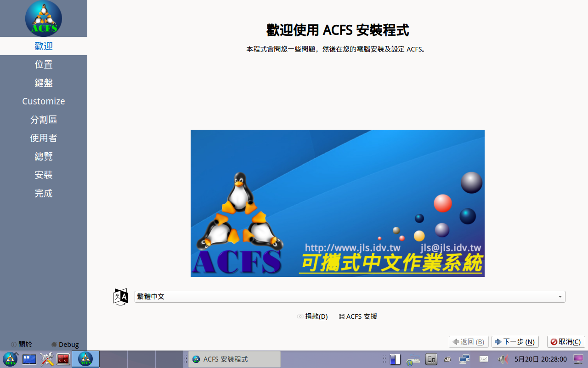
Task: Open the network connections tray icon
Action: click(x=464, y=359)
